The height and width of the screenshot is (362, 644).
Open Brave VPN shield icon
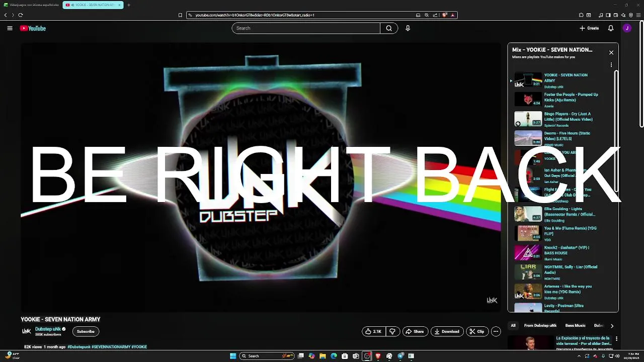click(x=631, y=15)
